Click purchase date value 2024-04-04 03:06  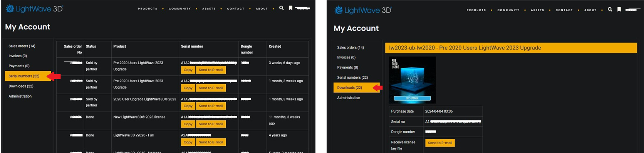point(439,111)
